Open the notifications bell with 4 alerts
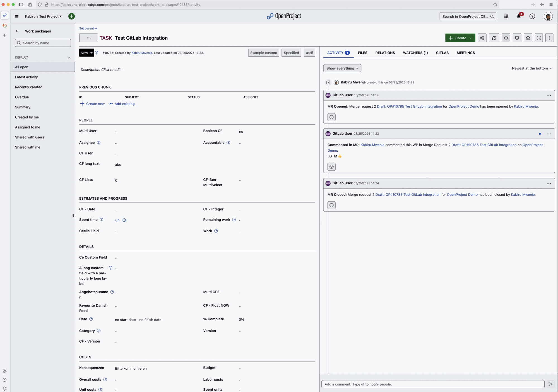 (519, 16)
